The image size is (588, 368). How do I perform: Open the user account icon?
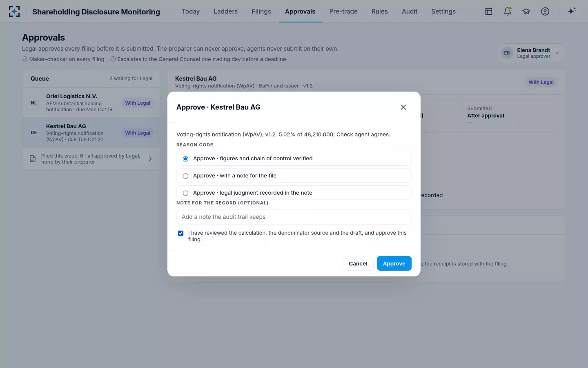tap(545, 11)
